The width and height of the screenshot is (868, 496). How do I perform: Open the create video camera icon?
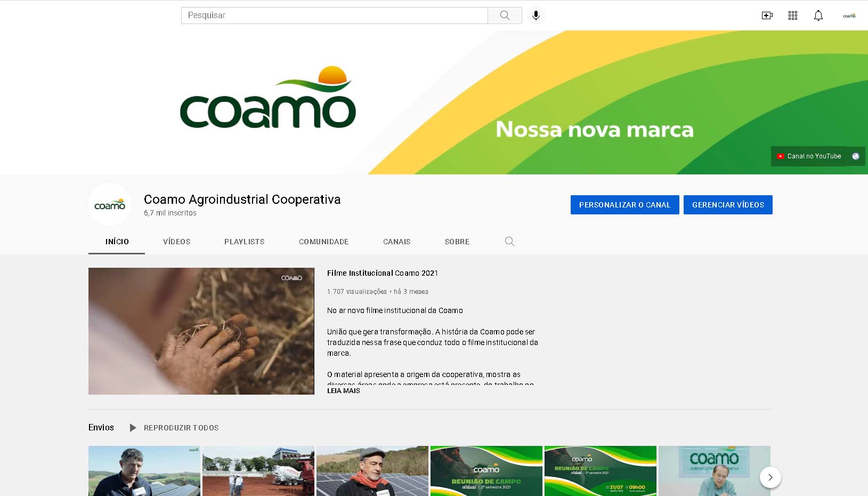[x=767, y=15]
